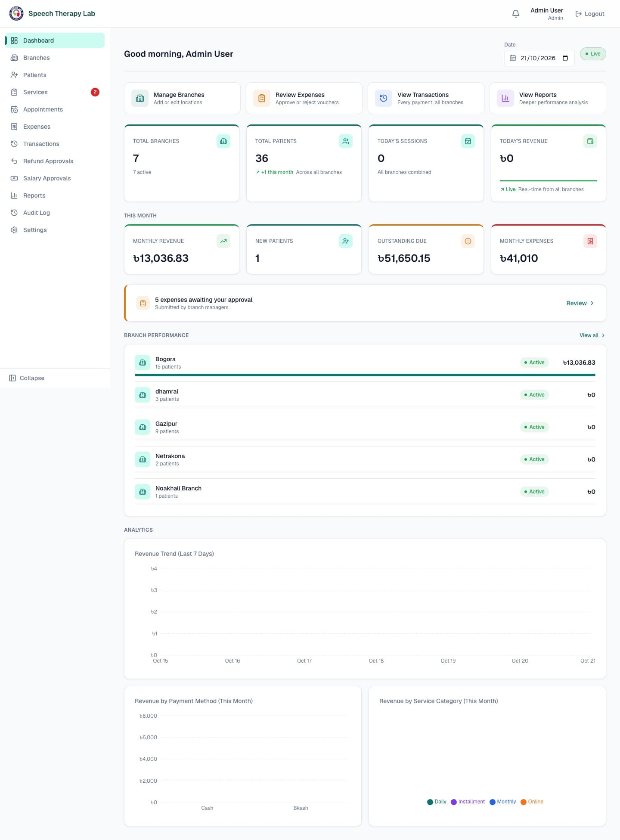Click the Today's Sessions calendar icon

(468, 141)
